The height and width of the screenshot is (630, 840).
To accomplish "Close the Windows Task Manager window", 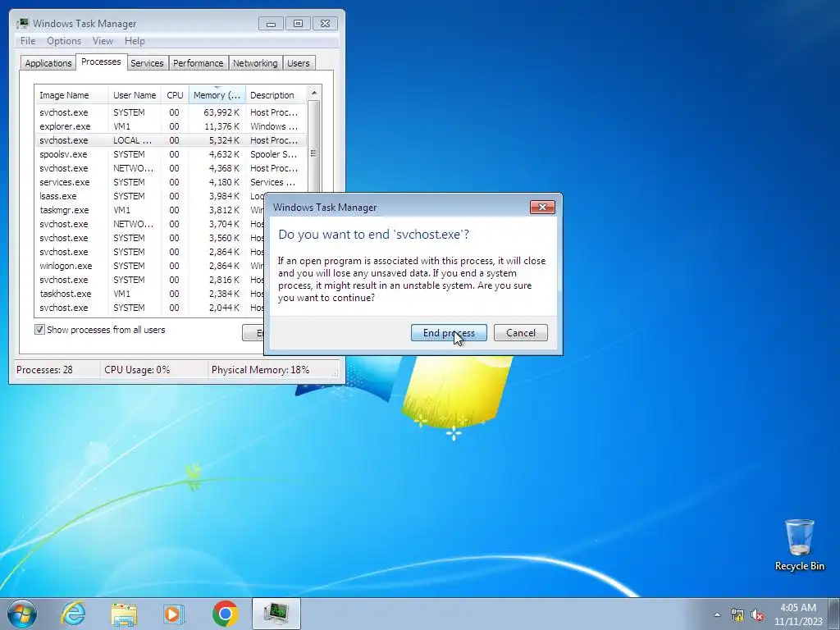I will (x=325, y=24).
